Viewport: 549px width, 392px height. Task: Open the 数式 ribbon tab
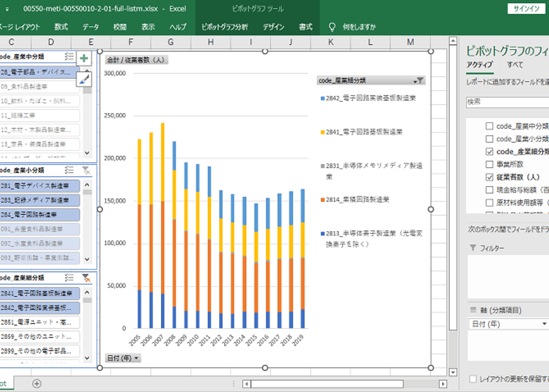tap(61, 27)
